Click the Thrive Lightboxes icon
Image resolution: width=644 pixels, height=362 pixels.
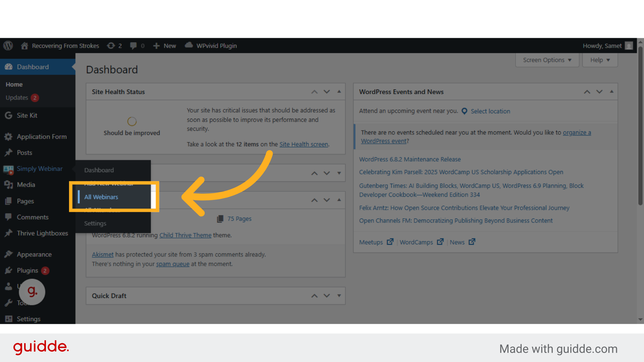point(8,233)
